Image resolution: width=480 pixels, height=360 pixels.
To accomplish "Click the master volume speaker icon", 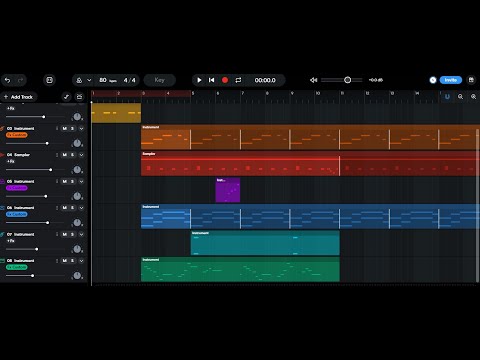I will coord(314,80).
